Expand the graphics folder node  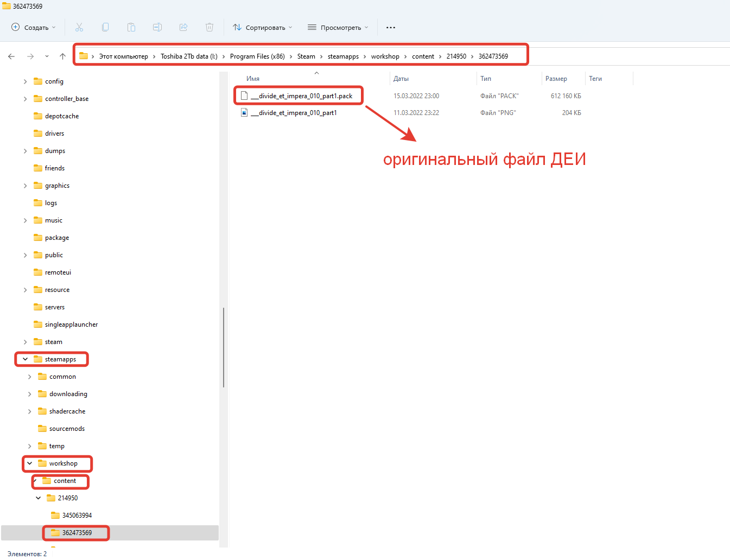tap(25, 186)
